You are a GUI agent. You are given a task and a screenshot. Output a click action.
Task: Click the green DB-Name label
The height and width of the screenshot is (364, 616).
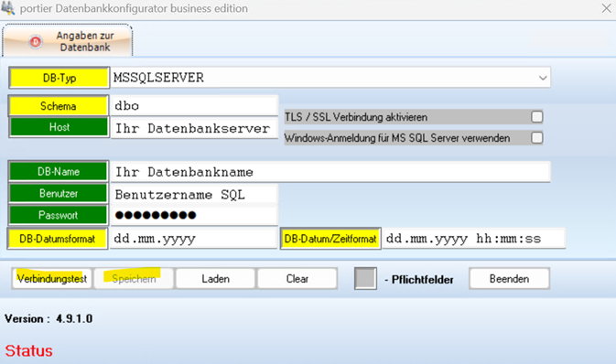point(59,172)
